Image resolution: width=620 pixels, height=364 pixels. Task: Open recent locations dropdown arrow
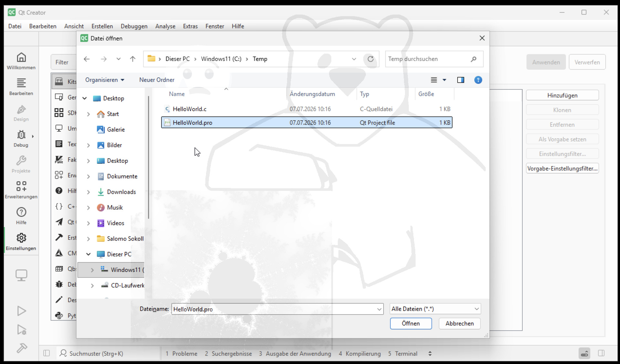coord(119,59)
